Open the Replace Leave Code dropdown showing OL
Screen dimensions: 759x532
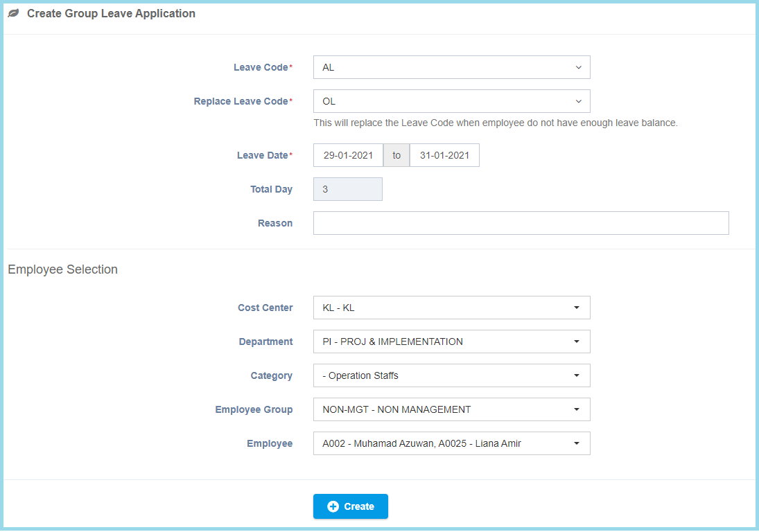(451, 101)
